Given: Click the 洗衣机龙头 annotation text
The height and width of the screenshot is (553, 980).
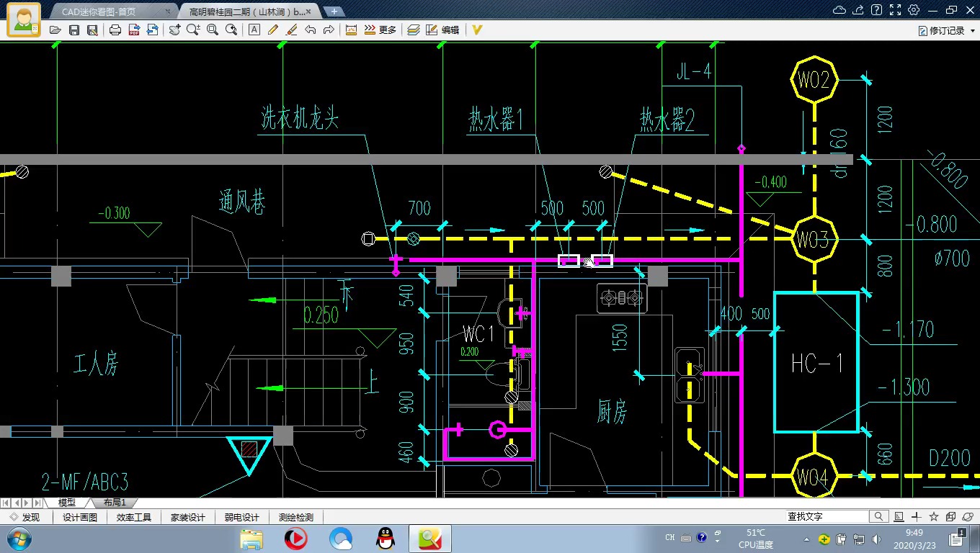Looking at the screenshot, I should click(x=300, y=118).
